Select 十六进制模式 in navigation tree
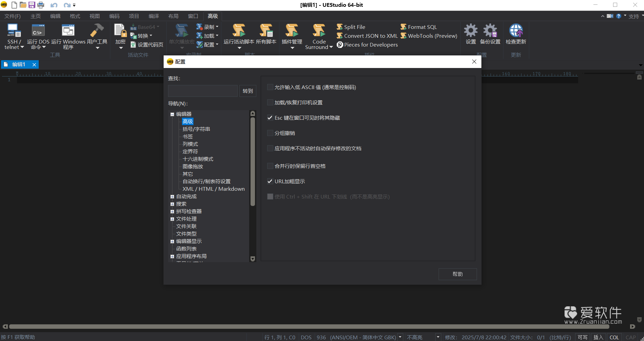 (198, 159)
